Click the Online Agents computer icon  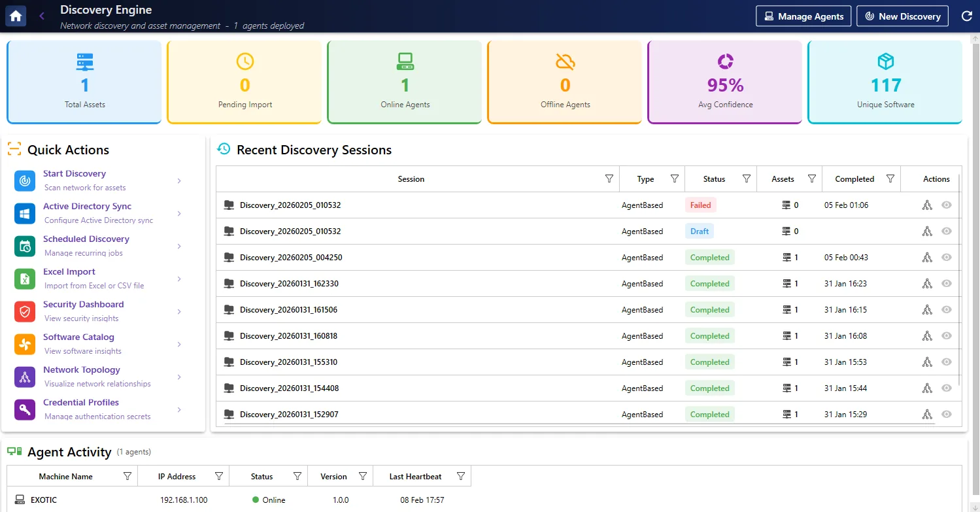tap(405, 61)
